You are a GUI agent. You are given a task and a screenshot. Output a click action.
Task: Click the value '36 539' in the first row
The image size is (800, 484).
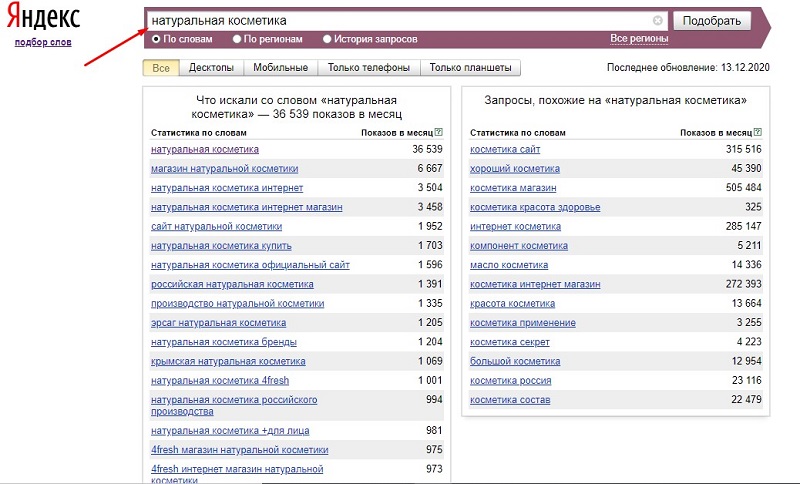[x=428, y=149]
